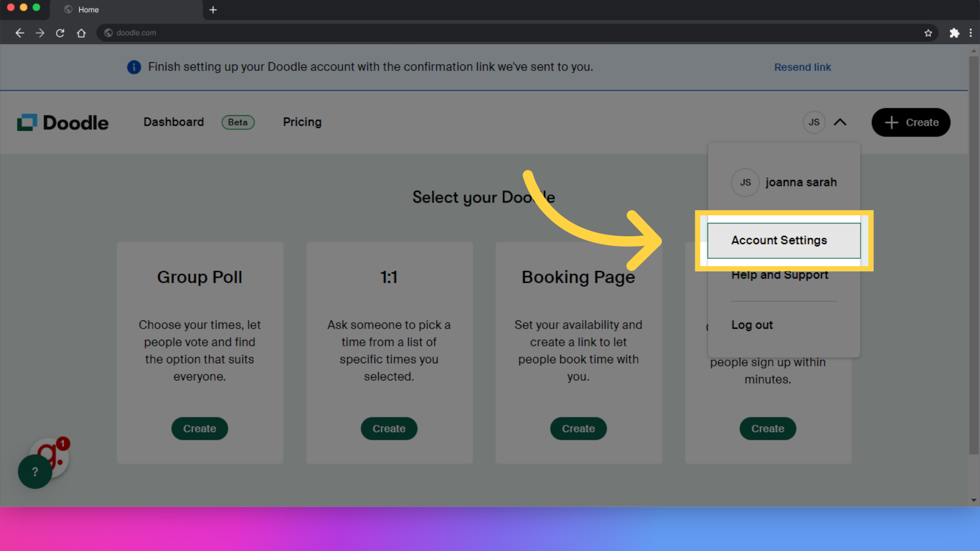Click the info notification icon

tap(133, 67)
